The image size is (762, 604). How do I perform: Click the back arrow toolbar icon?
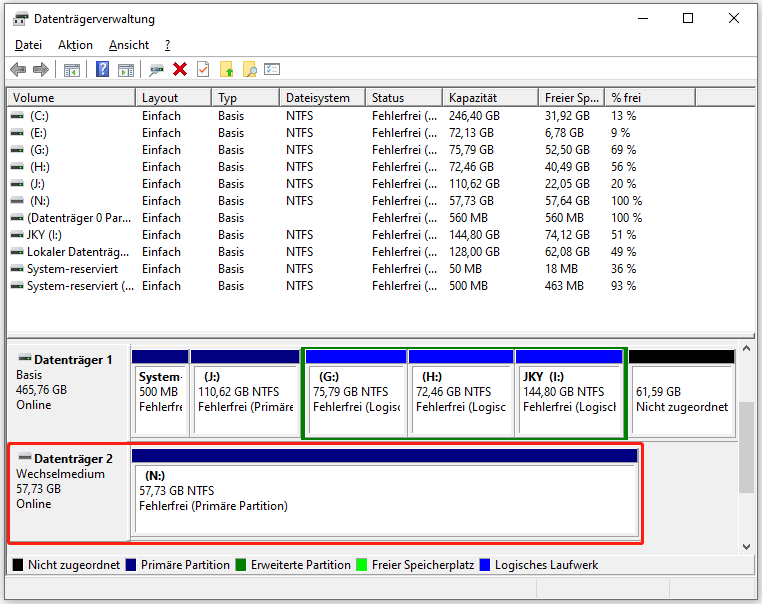(18, 69)
